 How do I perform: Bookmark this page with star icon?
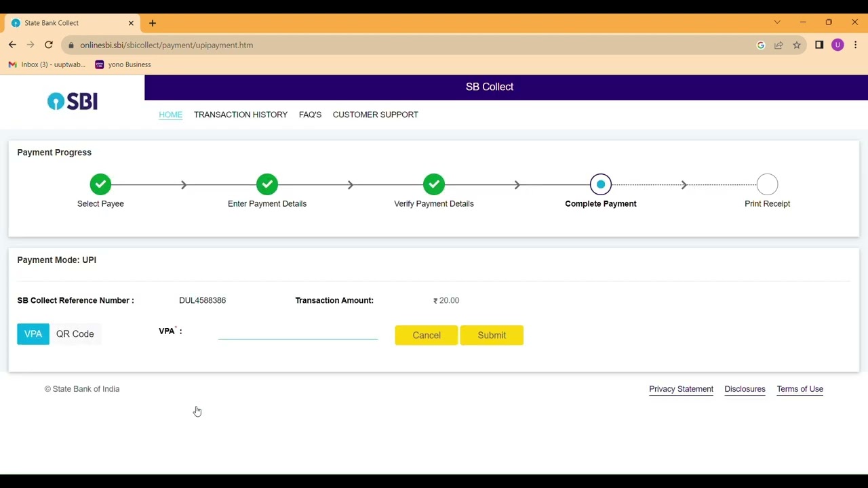(797, 45)
